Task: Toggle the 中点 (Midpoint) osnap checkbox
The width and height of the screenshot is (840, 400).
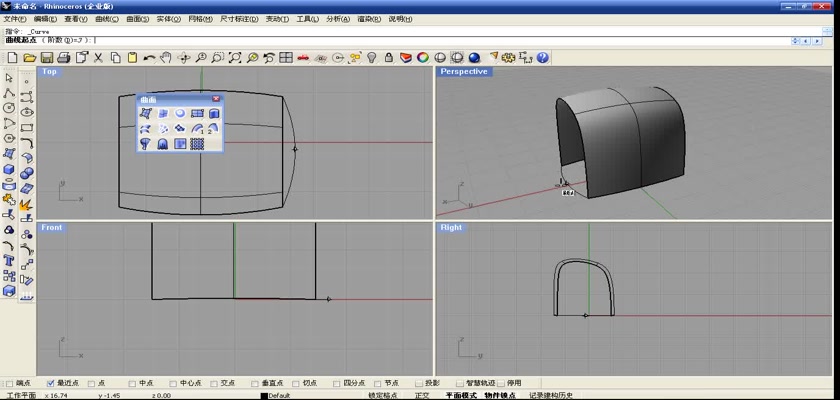Action: pyautogui.click(x=132, y=383)
